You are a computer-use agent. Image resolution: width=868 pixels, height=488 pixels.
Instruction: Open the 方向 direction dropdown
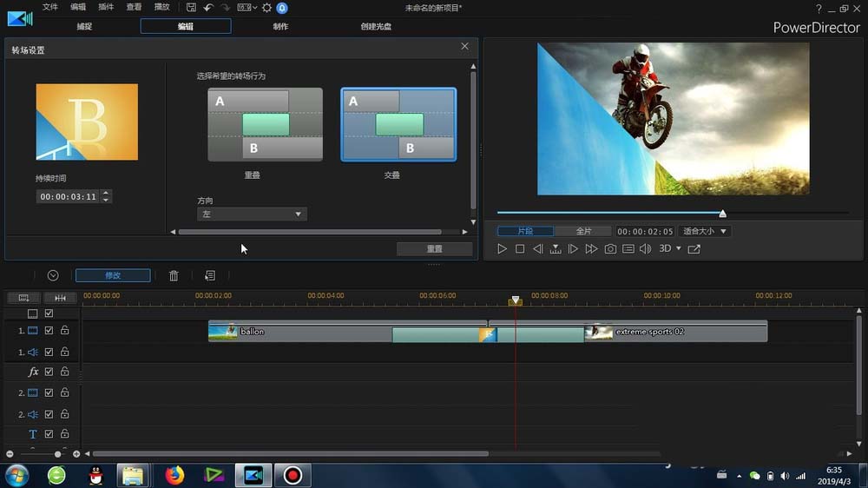pyautogui.click(x=252, y=214)
